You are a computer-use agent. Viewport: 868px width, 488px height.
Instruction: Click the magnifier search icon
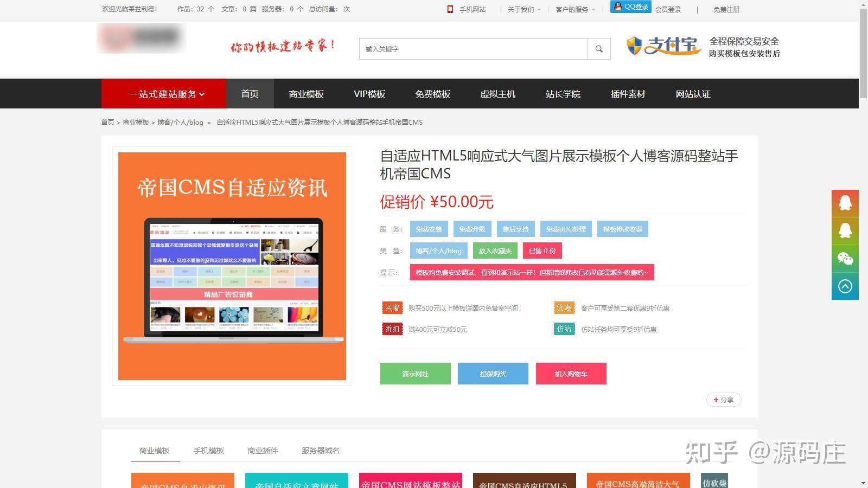coord(598,49)
